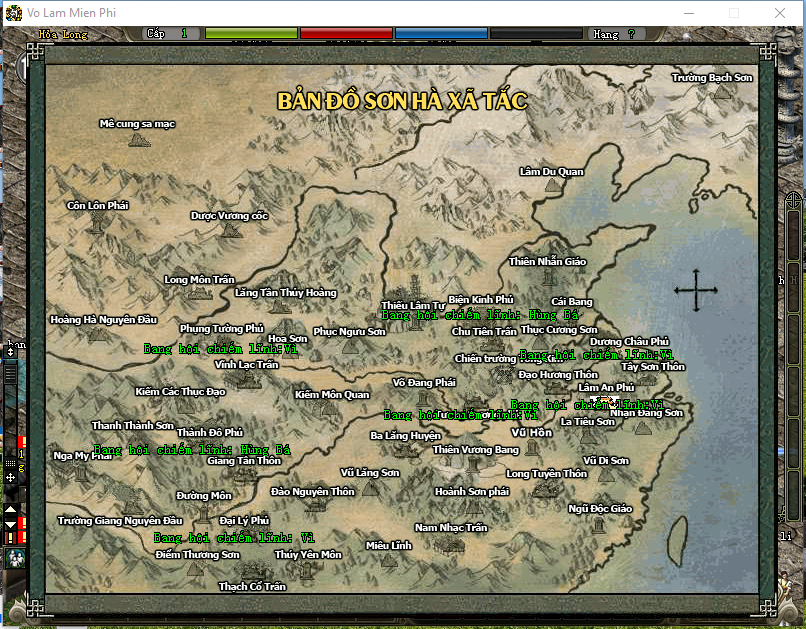
Task: Click the party members icon at bottom left
Action: (x=15, y=558)
